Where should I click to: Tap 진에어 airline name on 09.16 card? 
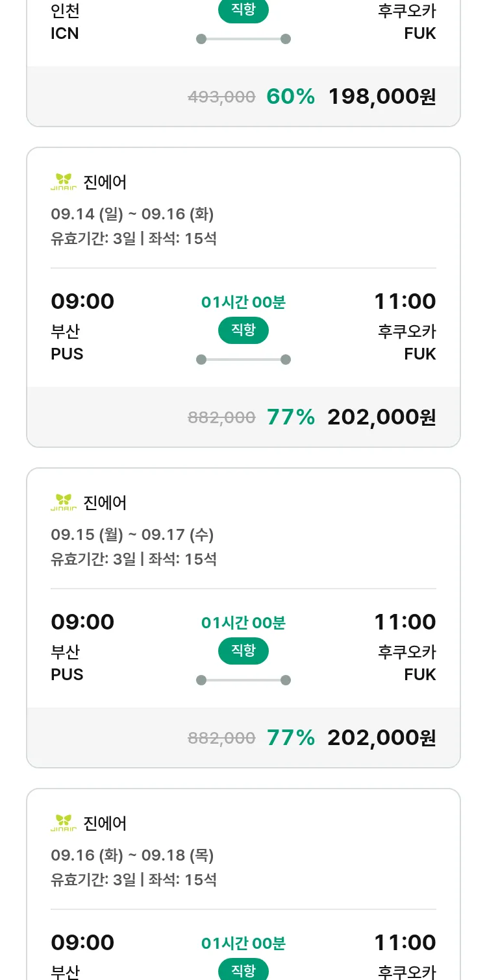105,823
